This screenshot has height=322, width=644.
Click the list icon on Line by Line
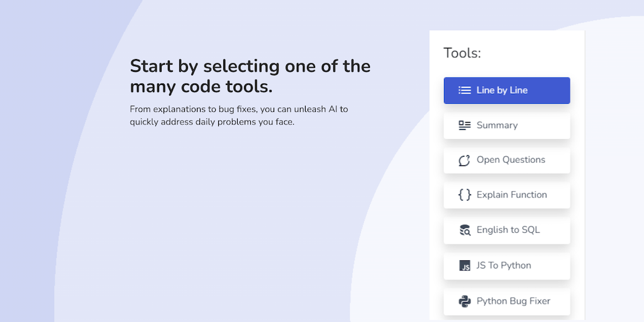click(465, 90)
